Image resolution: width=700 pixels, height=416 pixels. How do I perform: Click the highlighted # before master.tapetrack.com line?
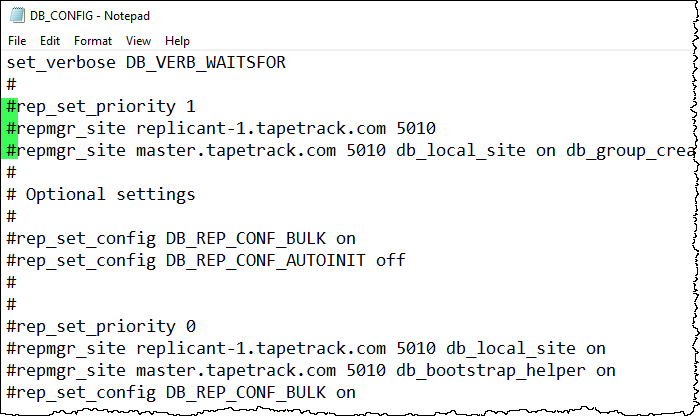coord(12,150)
